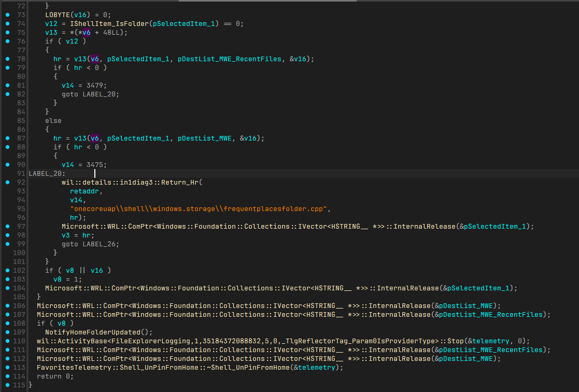Click the gutter dot on line 99

(7, 244)
